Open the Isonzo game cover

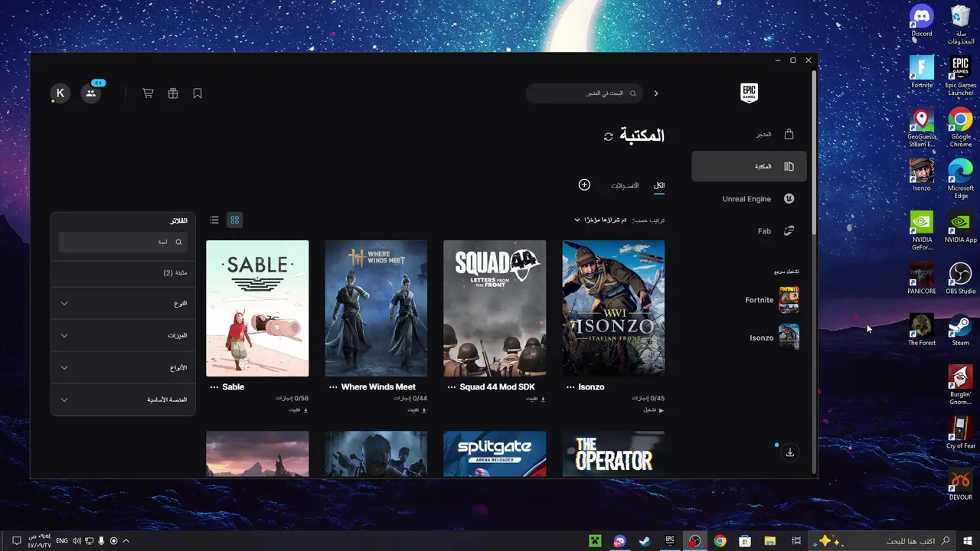(613, 308)
